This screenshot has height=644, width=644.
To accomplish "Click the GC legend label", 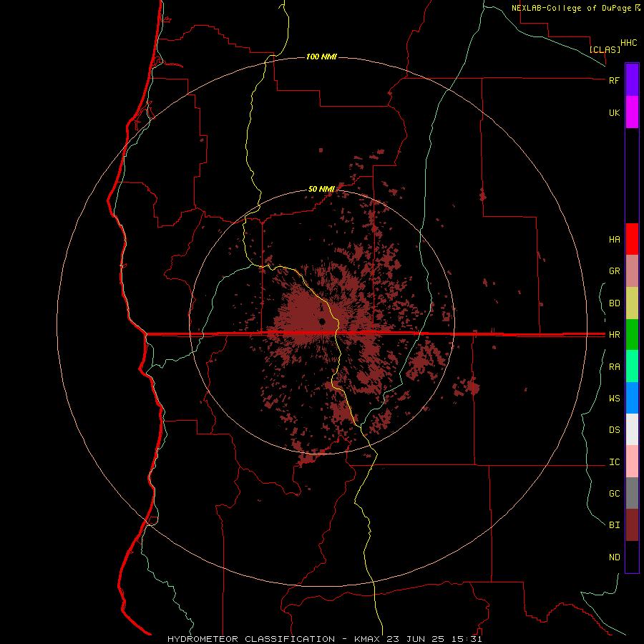I will tap(614, 494).
